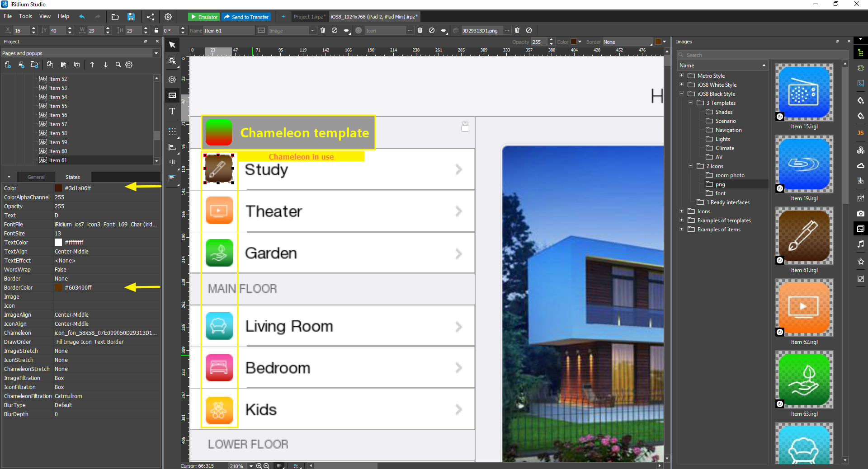Open the Pages and popups dropdown

pyautogui.click(x=156, y=53)
